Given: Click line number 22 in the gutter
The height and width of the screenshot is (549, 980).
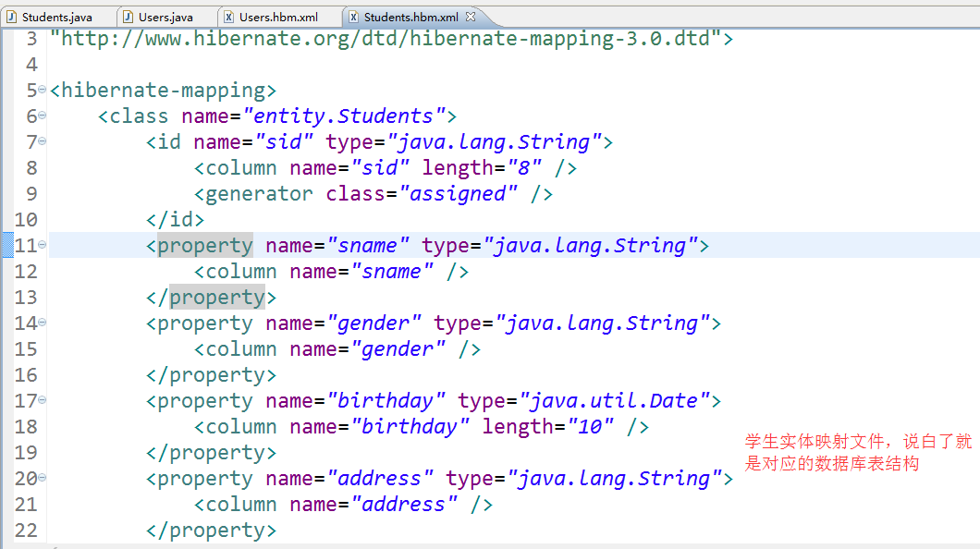Looking at the screenshot, I should (x=26, y=531).
